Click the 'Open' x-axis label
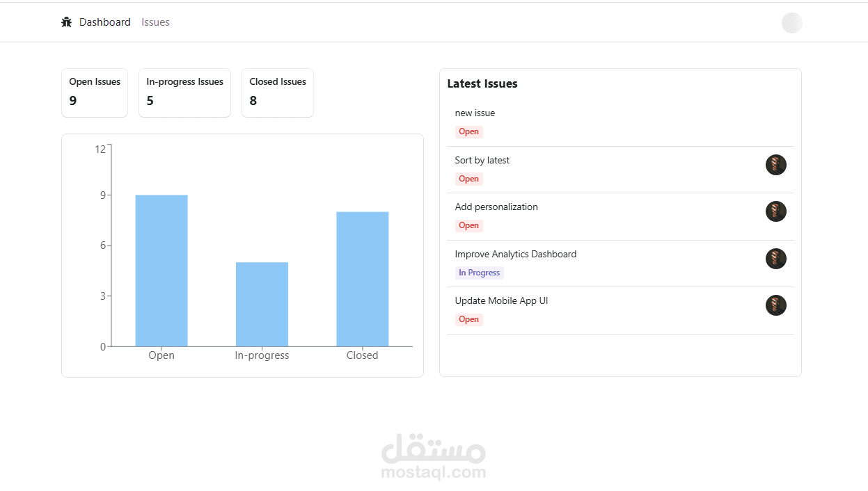Image resolution: width=868 pixels, height=491 pixels. point(161,355)
